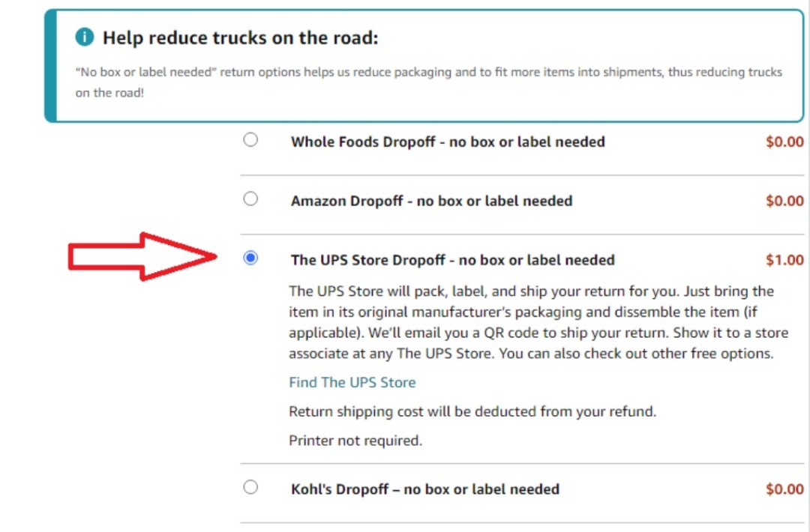Select The UPS Store Dropoff radio button
Image resolution: width=810 pixels, height=532 pixels.
[250, 259]
